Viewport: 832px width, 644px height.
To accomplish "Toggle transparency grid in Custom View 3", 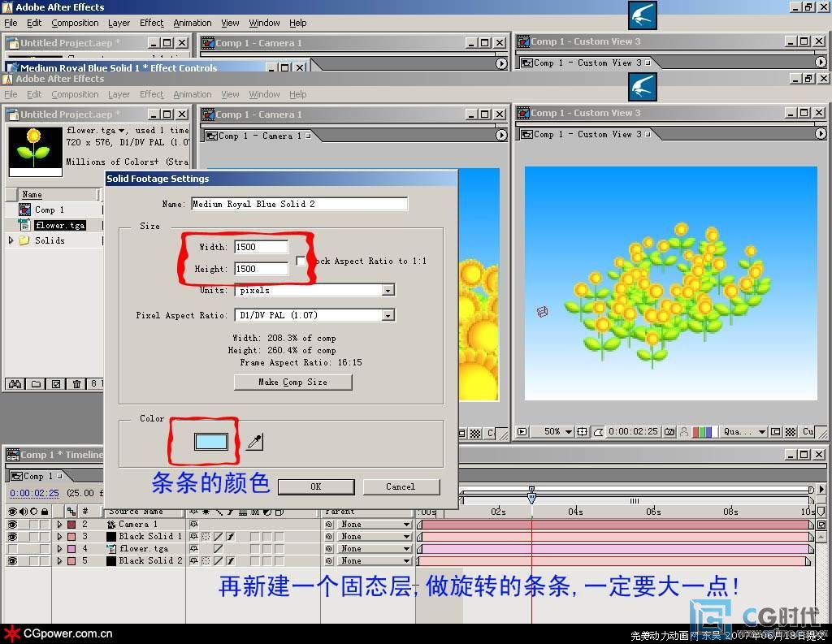I will click(x=791, y=432).
